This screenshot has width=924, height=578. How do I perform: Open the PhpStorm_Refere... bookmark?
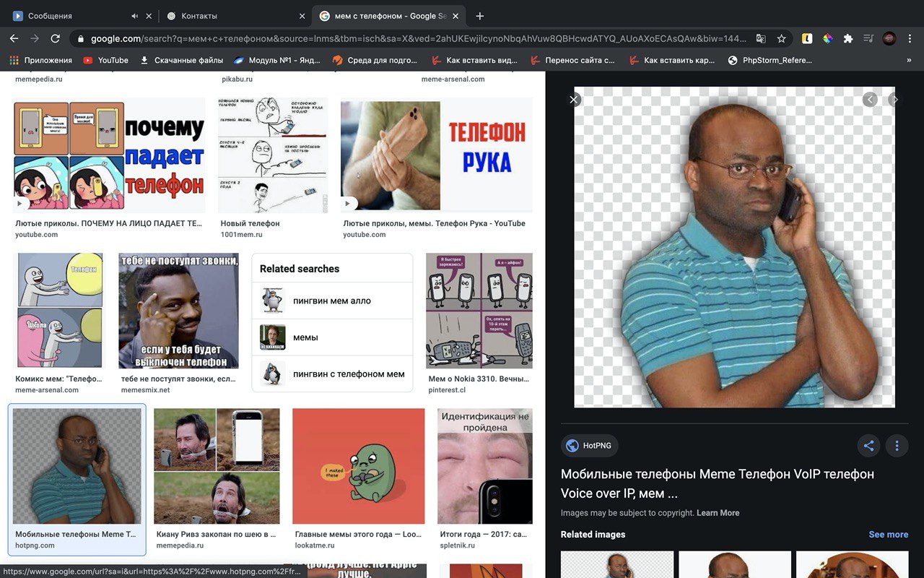tap(770, 61)
